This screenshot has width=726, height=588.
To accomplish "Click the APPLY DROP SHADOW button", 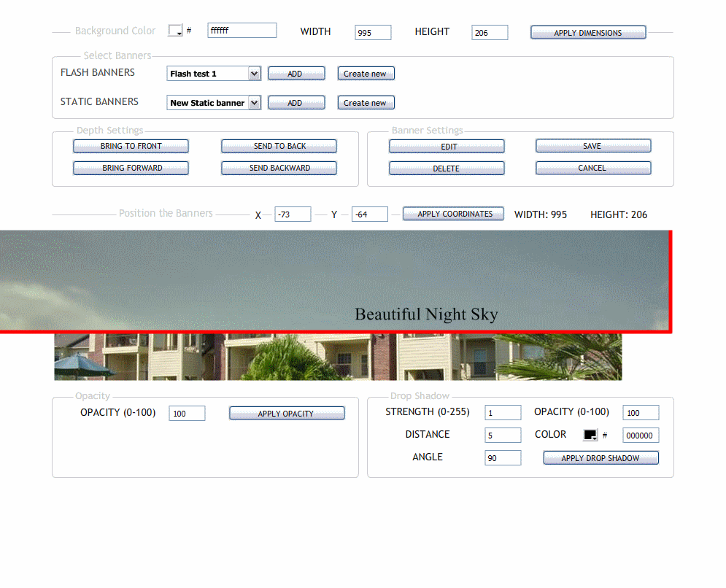I will (x=601, y=458).
